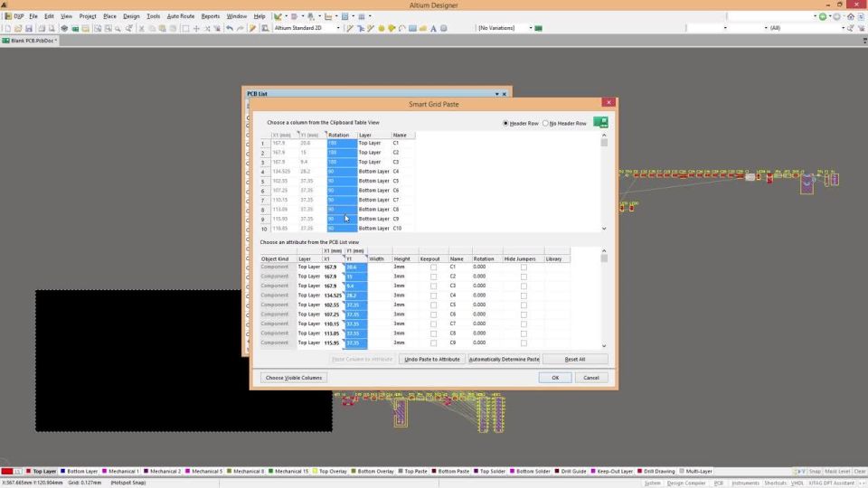Click the Paste clipboard toolbar icon
Screen dimensions: 868x488
coord(162,28)
